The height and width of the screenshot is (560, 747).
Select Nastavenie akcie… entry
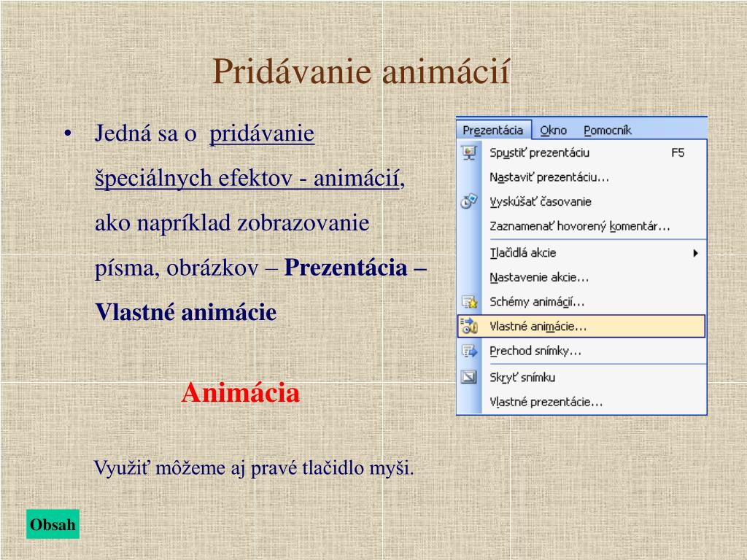[581, 277]
